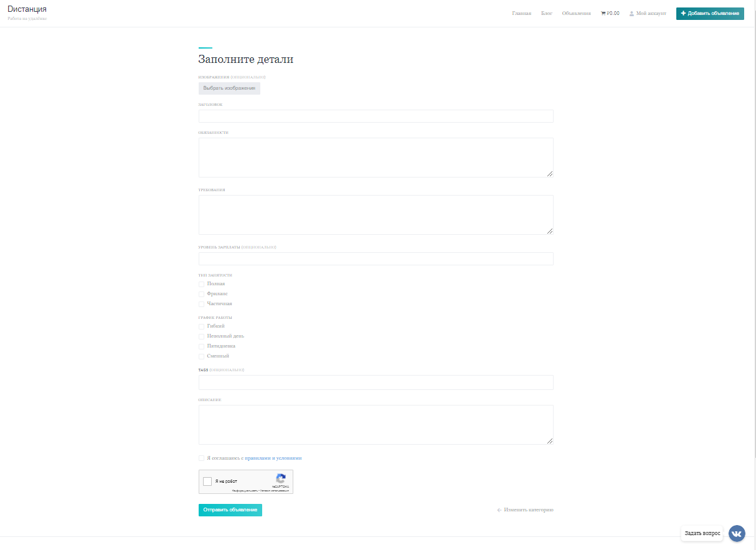Screen dimensions: 756x550
Task: Click Выбрать изображения to upload images
Action: click(229, 88)
